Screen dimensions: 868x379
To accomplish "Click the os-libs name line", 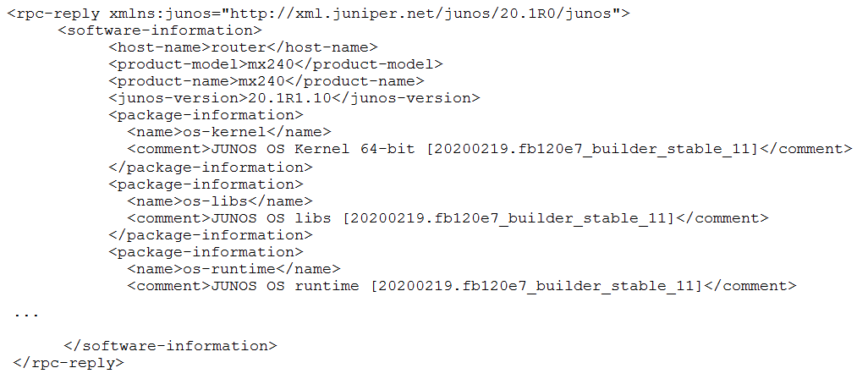I will pos(220,200).
